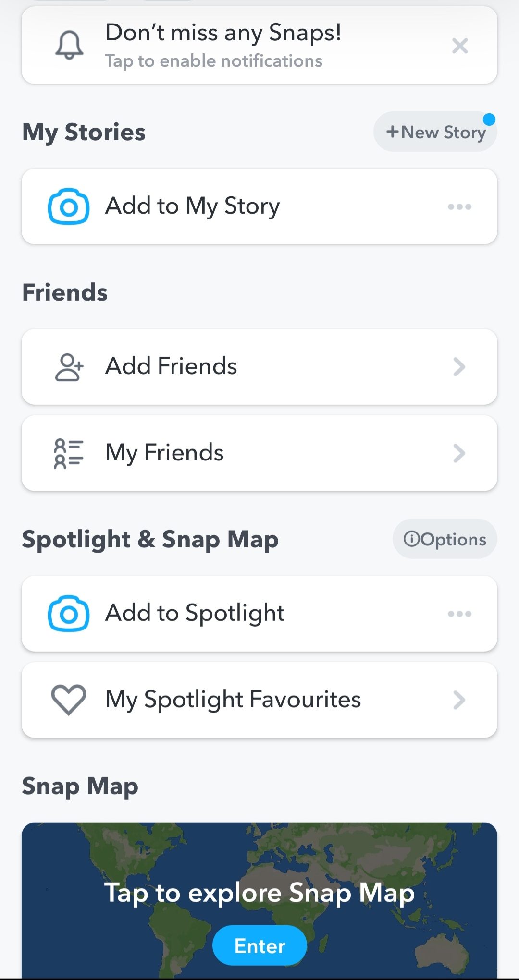Tap the Add Friends person-plus icon
519x980 pixels.
coord(69,367)
